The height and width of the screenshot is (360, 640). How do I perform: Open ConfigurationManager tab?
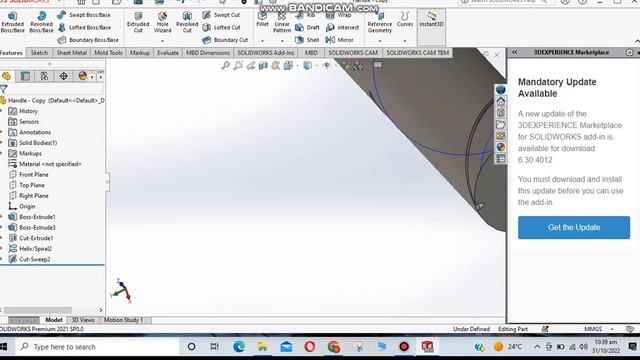tap(44, 76)
